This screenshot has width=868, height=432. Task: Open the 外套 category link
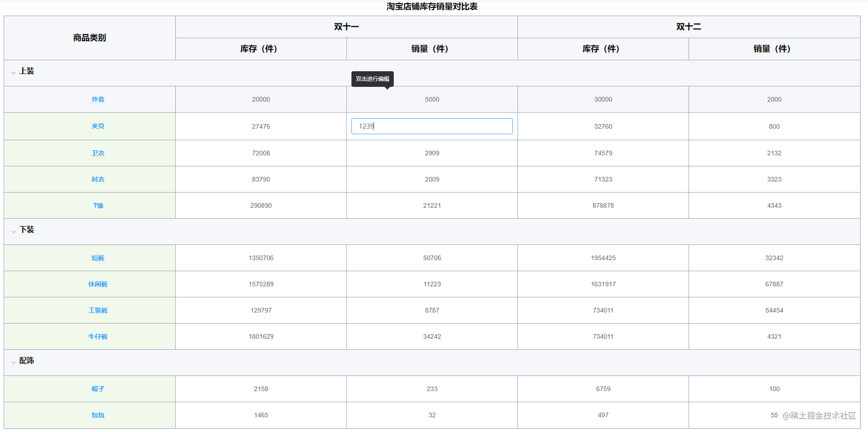(98, 99)
